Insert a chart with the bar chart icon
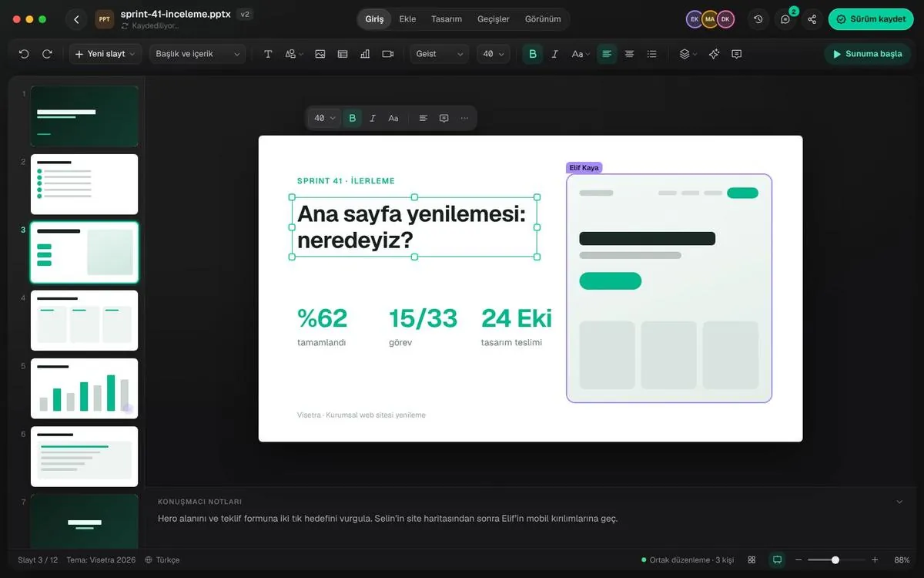Viewport: 924px width, 578px height. coord(365,54)
